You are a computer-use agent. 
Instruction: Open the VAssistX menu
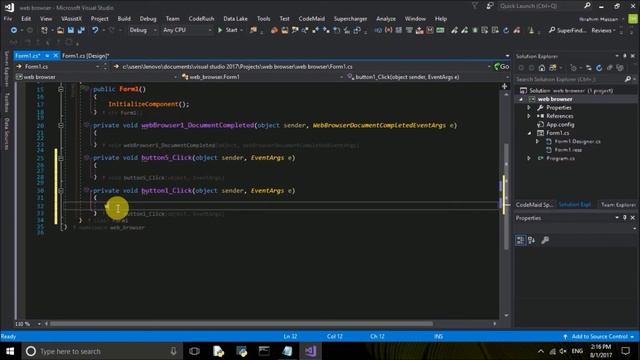[x=71, y=19]
